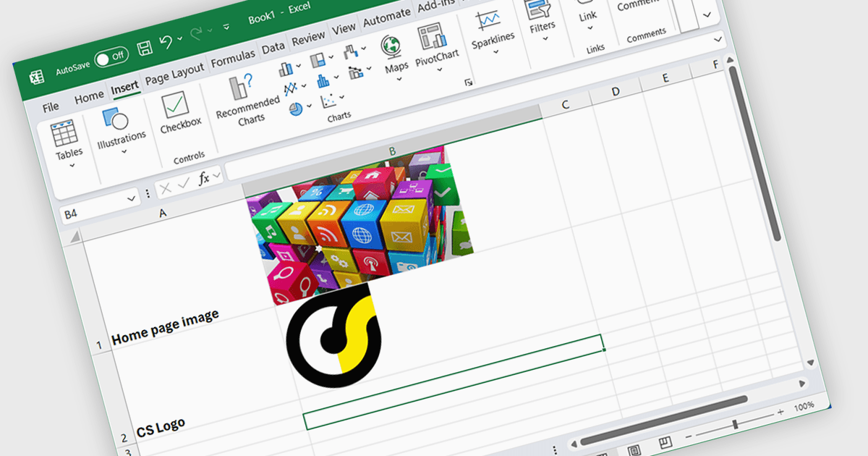
Task: Select row 1 header
Action: click(x=99, y=345)
